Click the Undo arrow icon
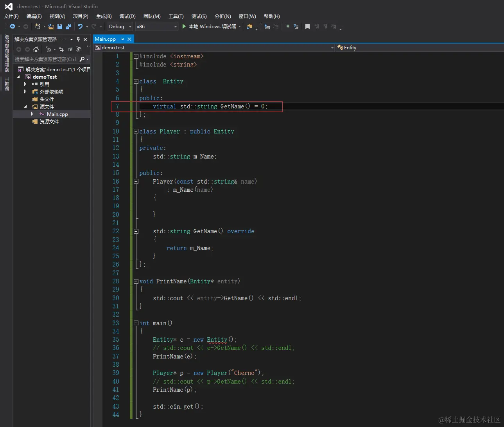This screenshot has height=427, width=504. 80,27
